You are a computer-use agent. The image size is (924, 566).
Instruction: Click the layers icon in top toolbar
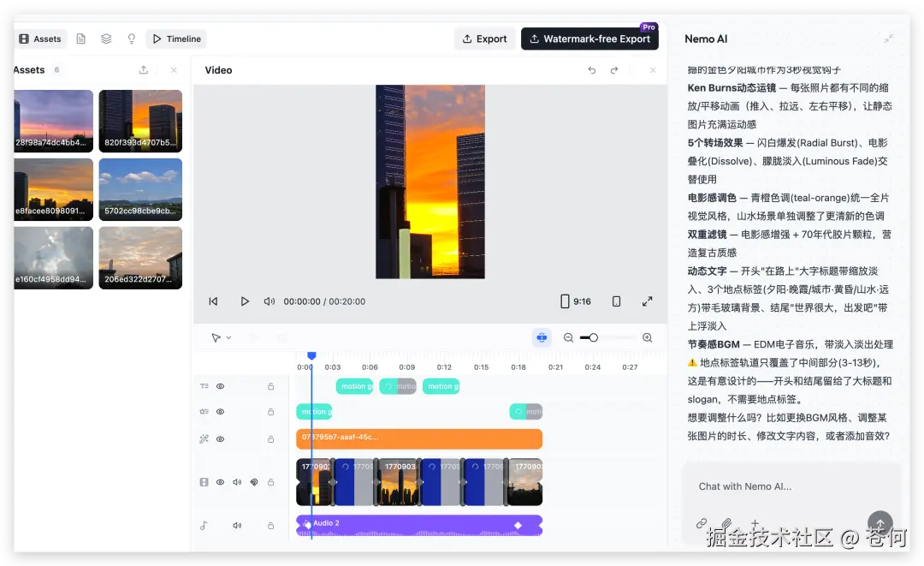click(x=105, y=39)
